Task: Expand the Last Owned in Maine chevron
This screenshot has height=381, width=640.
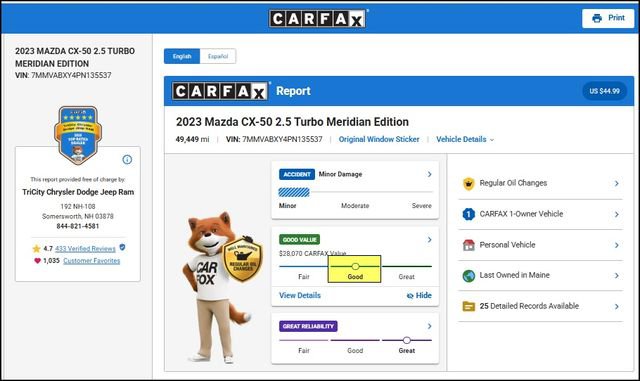Action: click(x=617, y=276)
